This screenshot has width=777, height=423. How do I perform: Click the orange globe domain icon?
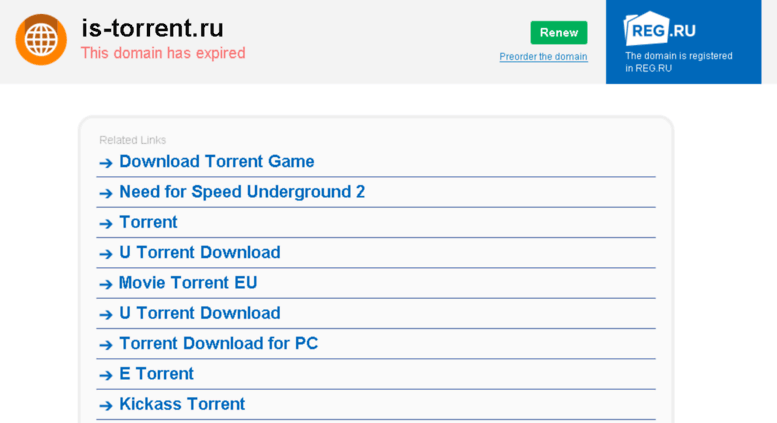click(41, 40)
